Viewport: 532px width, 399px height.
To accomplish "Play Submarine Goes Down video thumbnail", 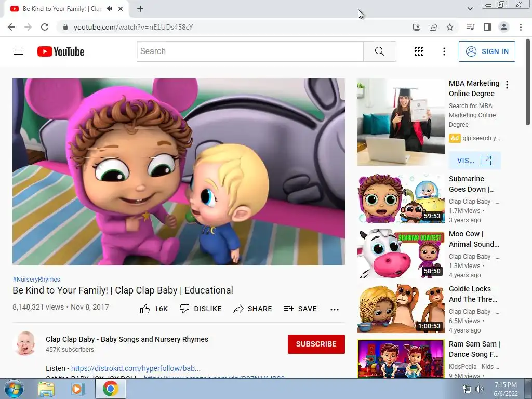I will (401, 198).
